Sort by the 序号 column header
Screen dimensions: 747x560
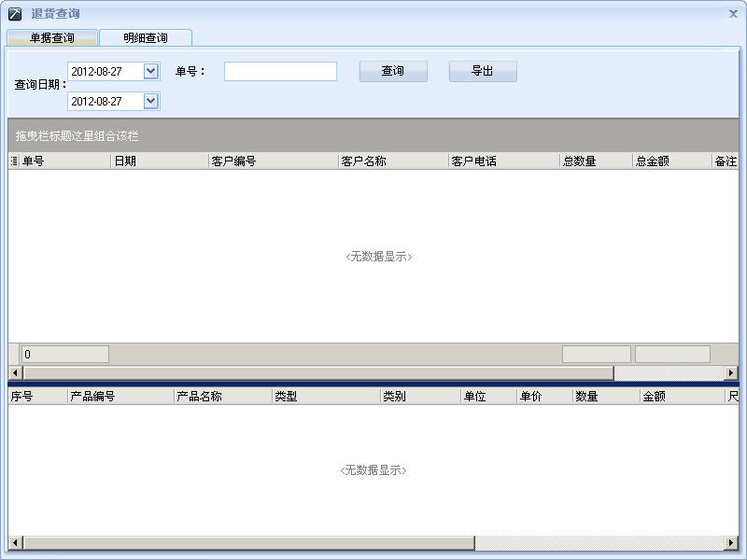coord(37,396)
